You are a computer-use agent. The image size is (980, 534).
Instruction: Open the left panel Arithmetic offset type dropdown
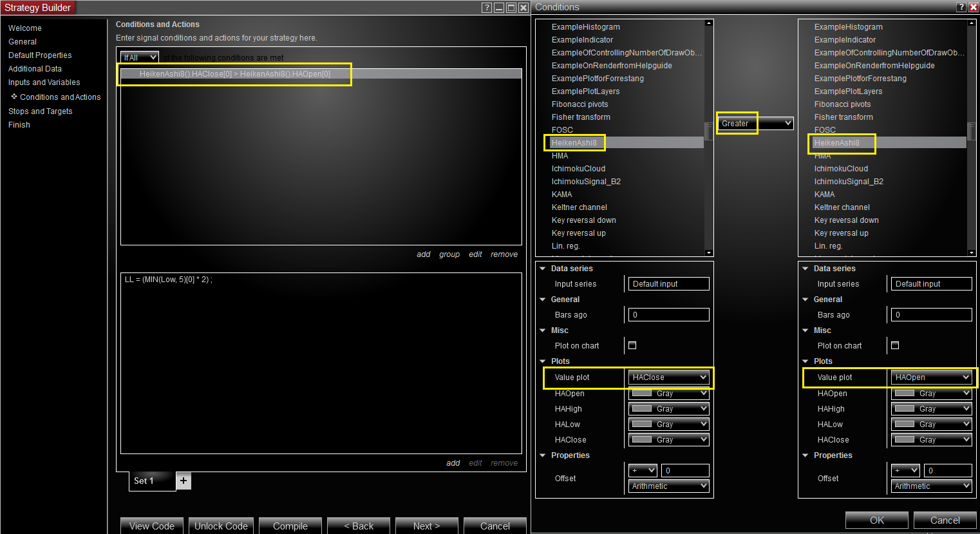[669, 486]
